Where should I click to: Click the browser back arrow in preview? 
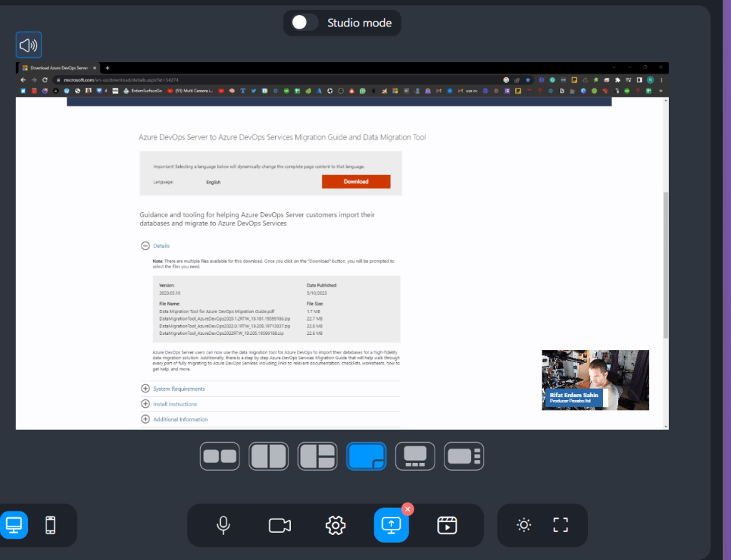click(23, 80)
